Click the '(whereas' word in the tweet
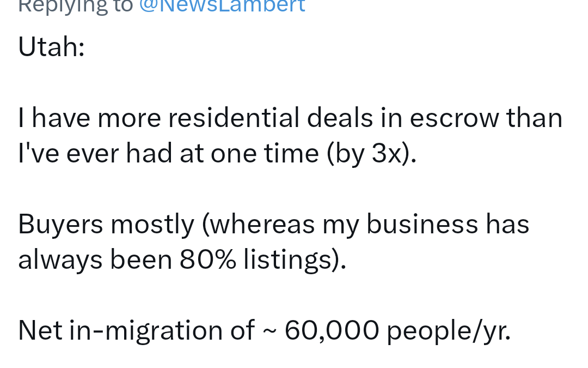 point(259,225)
